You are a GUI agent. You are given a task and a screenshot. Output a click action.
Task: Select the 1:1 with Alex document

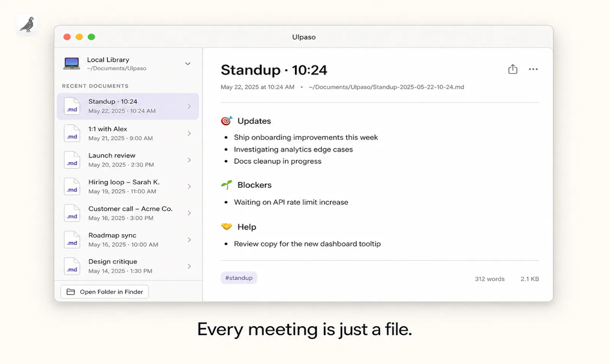tap(128, 134)
